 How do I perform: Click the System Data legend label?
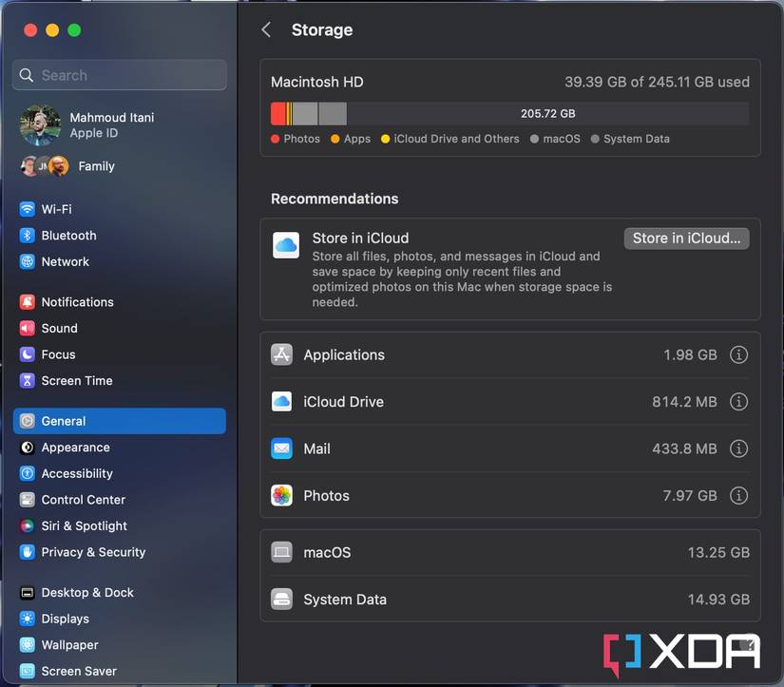(x=636, y=139)
